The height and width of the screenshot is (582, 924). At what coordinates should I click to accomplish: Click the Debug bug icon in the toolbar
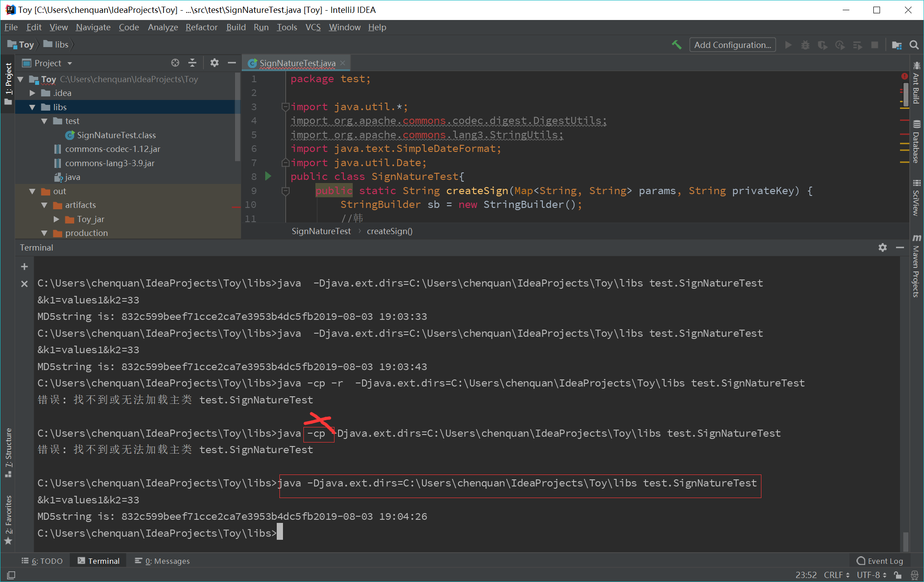point(805,45)
